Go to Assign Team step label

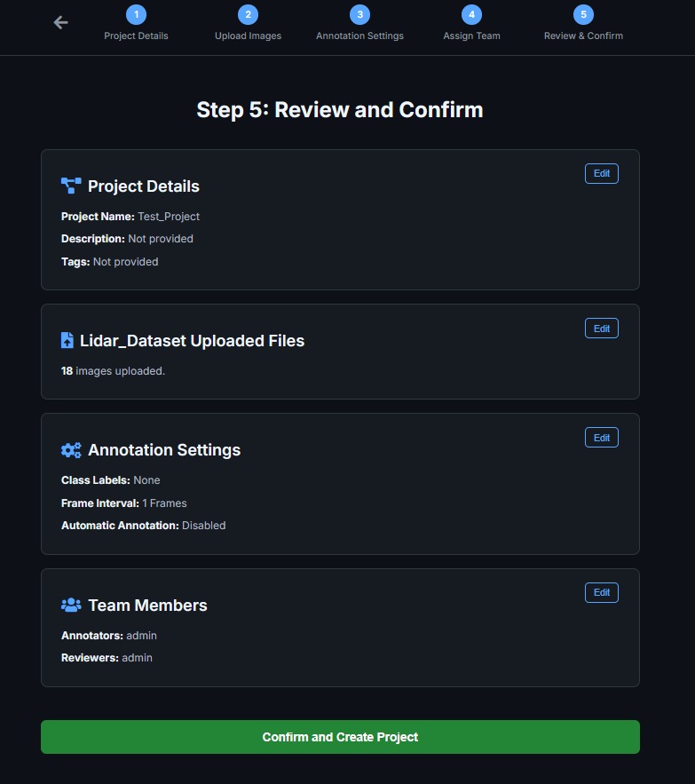click(471, 36)
